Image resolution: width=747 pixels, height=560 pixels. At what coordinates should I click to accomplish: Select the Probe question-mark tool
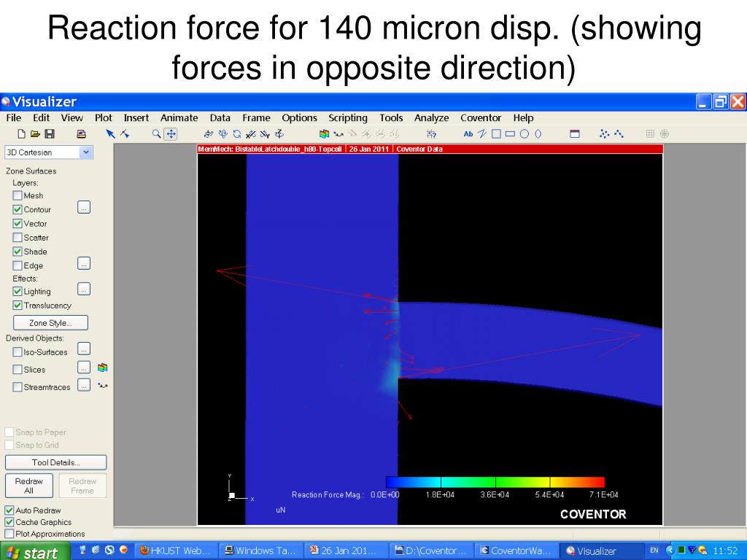[432, 134]
